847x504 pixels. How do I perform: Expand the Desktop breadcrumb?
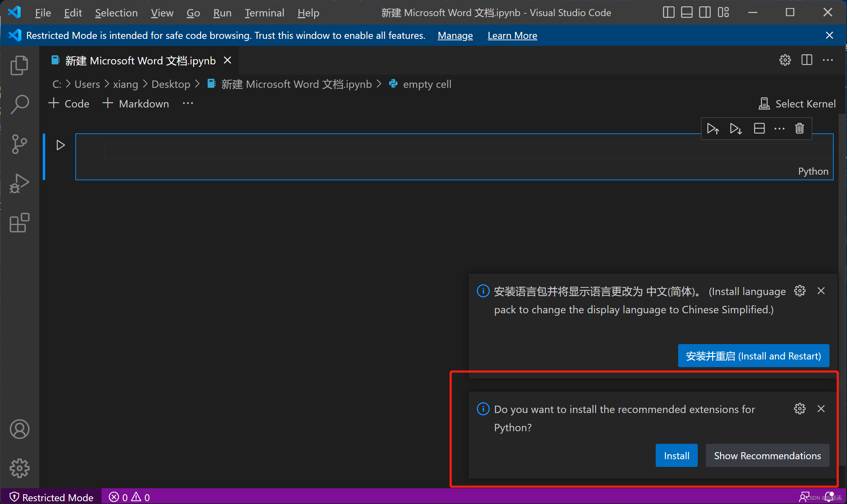(171, 84)
